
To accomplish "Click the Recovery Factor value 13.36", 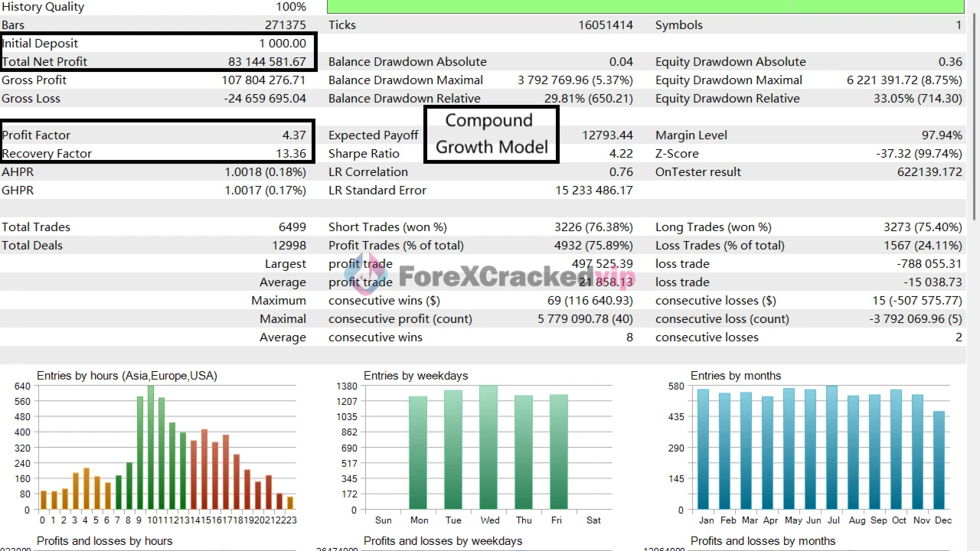I will 291,154.
